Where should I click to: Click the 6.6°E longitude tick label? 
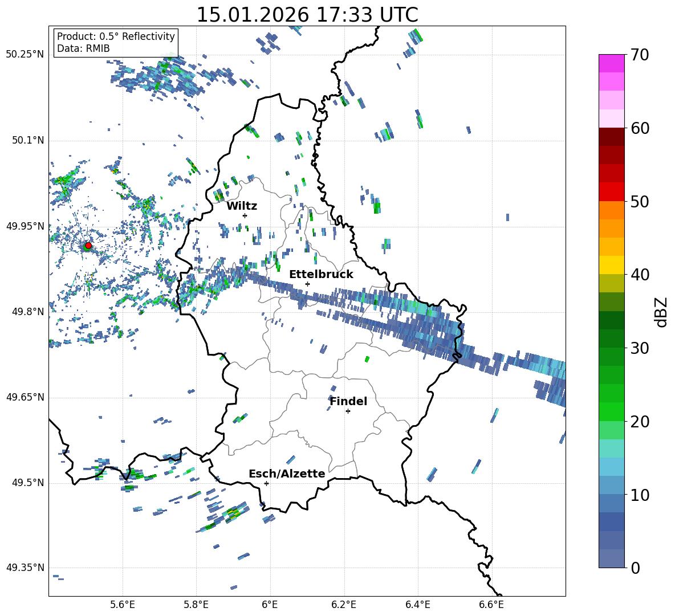[x=491, y=605]
